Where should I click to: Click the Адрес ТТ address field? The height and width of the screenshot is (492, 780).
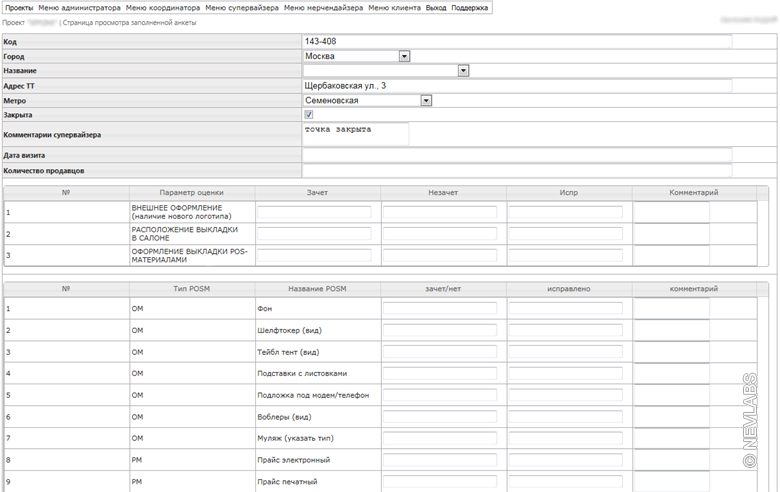517,86
